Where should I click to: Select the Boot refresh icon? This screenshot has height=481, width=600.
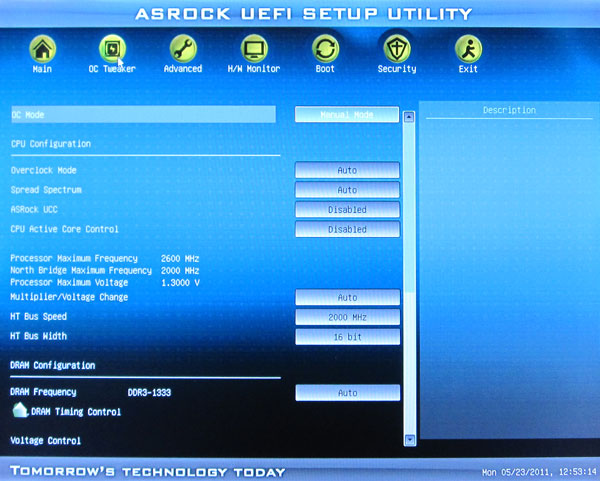tap(325, 49)
